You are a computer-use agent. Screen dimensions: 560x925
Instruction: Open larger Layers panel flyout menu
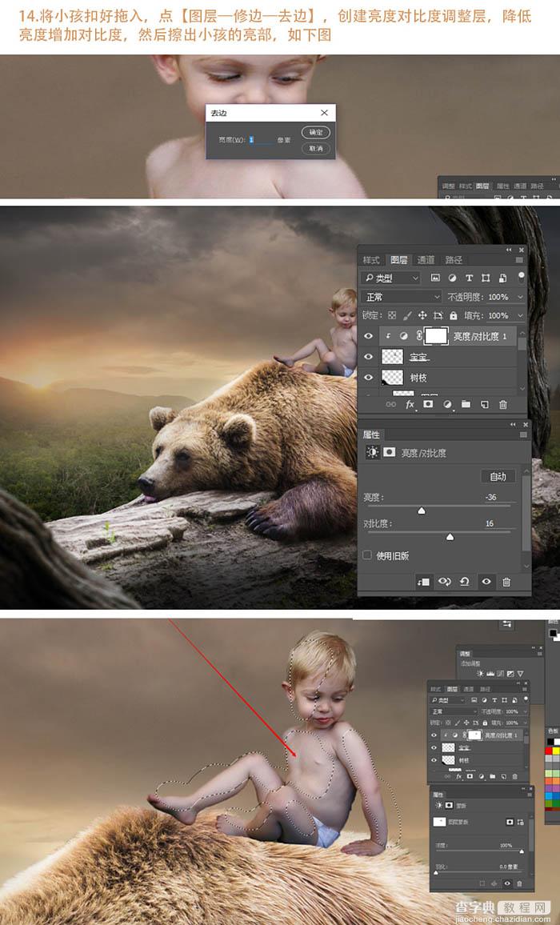click(x=519, y=259)
